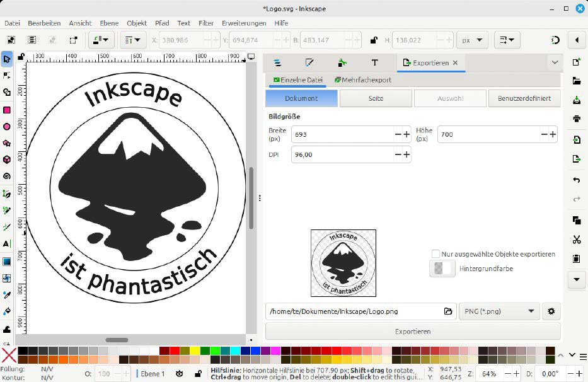Image resolution: width=588 pixels, height=382 pixels.
Task: Select the Rectangle tool
Action: [7, 110]
